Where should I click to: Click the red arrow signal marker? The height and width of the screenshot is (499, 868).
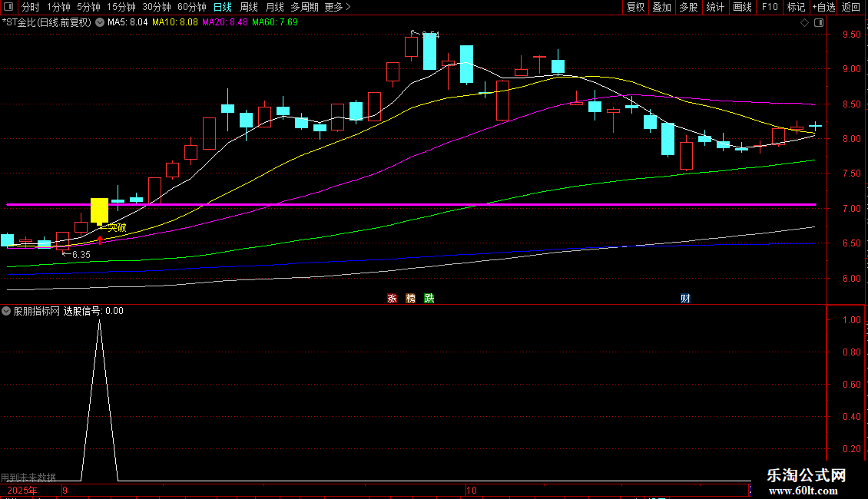click(x=100, y=240)
